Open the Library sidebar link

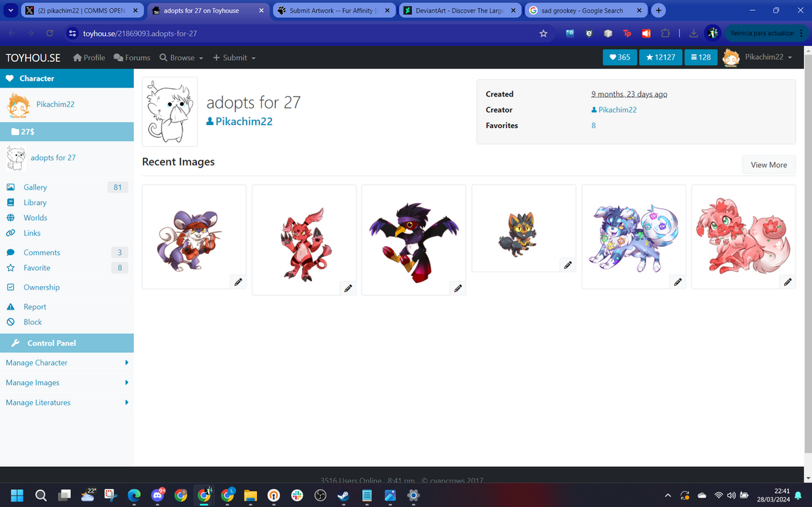coord(35,202)
